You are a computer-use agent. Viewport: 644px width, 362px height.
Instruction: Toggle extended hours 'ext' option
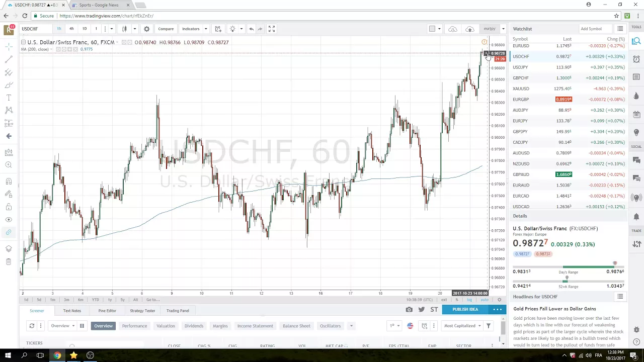pos(444,300)
